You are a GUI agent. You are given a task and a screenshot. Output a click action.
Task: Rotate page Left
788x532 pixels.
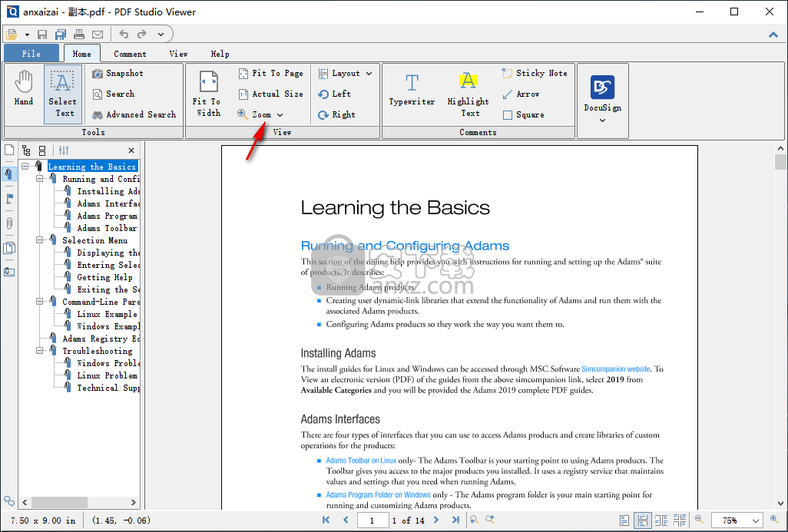(334, 94)
